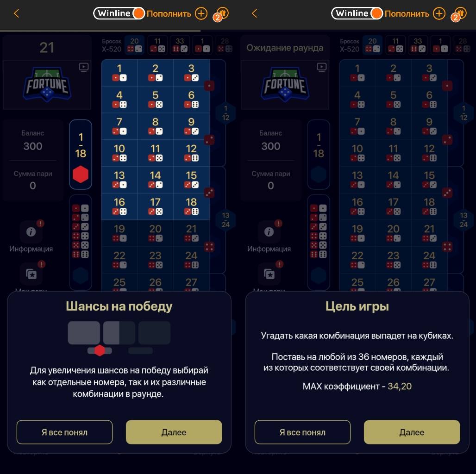
Task: Open the Информация icon in left screen
Action: pos(31,232)
